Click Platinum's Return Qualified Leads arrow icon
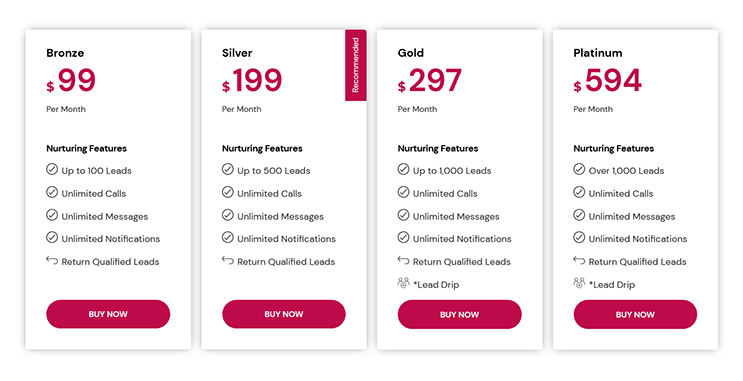 579,260
